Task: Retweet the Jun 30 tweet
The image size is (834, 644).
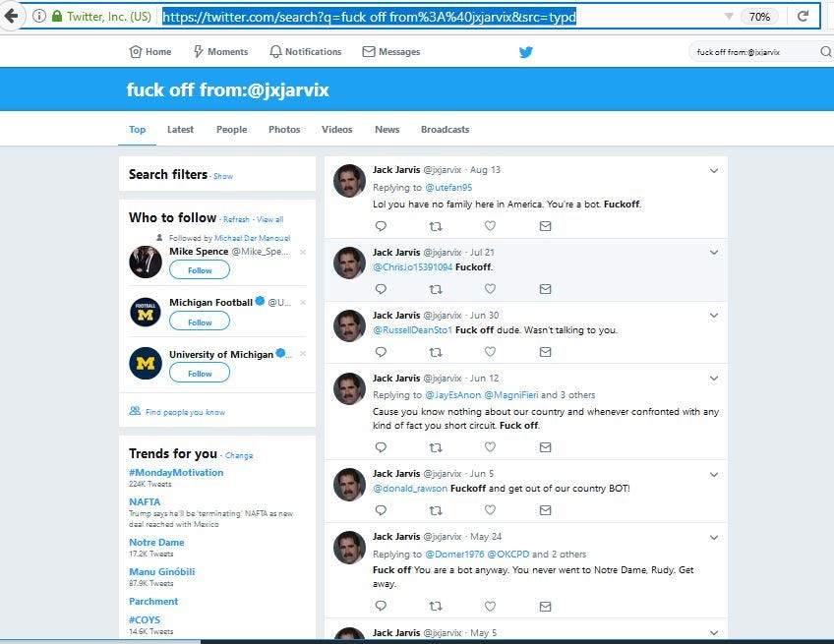Action: tap(436, 352)
